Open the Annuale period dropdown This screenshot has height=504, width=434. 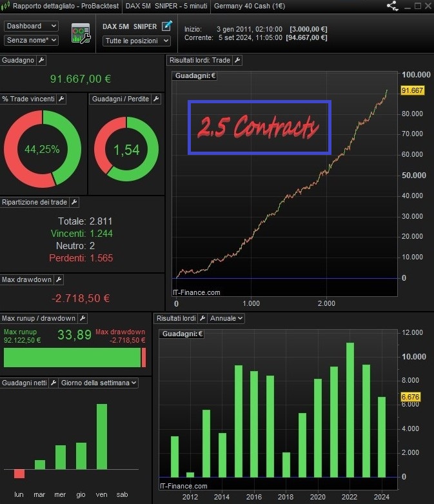click(x=227, y=318)
